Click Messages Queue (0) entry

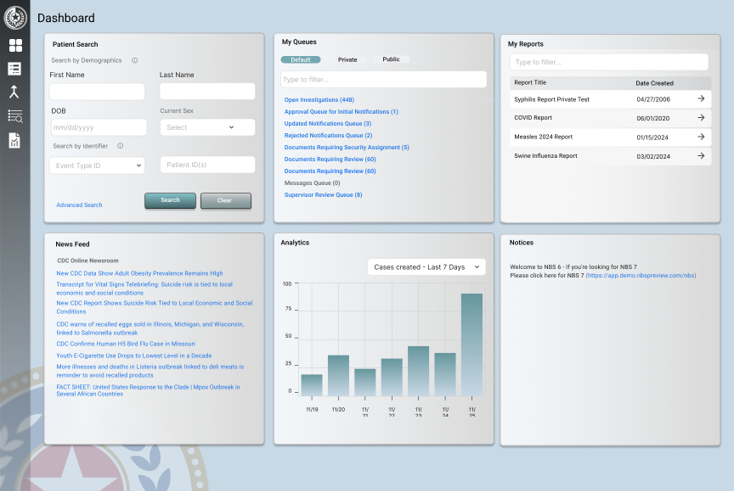pos(312,183)
